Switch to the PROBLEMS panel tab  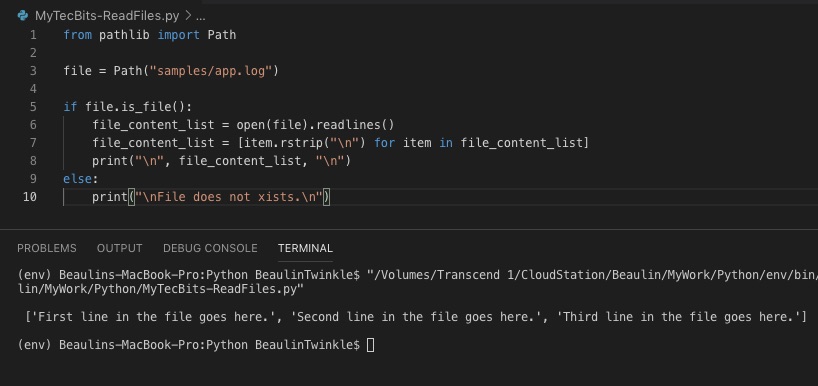[46, 248]
